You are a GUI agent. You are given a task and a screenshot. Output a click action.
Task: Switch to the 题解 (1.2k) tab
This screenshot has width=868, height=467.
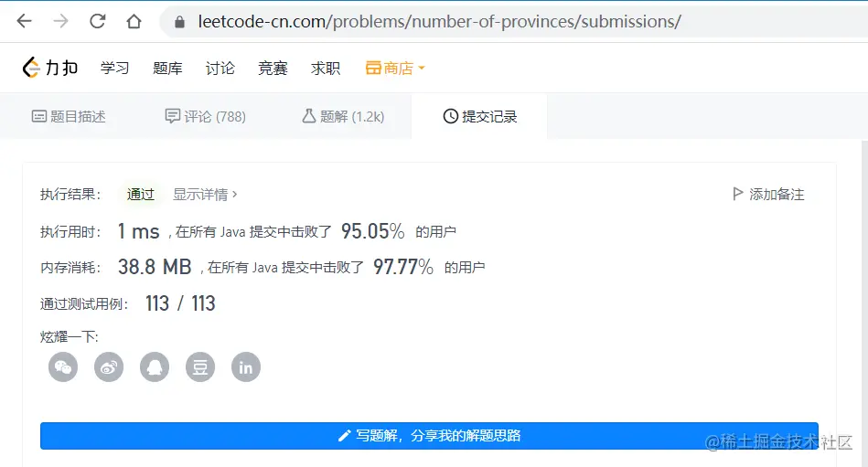[x=343, y=116]
